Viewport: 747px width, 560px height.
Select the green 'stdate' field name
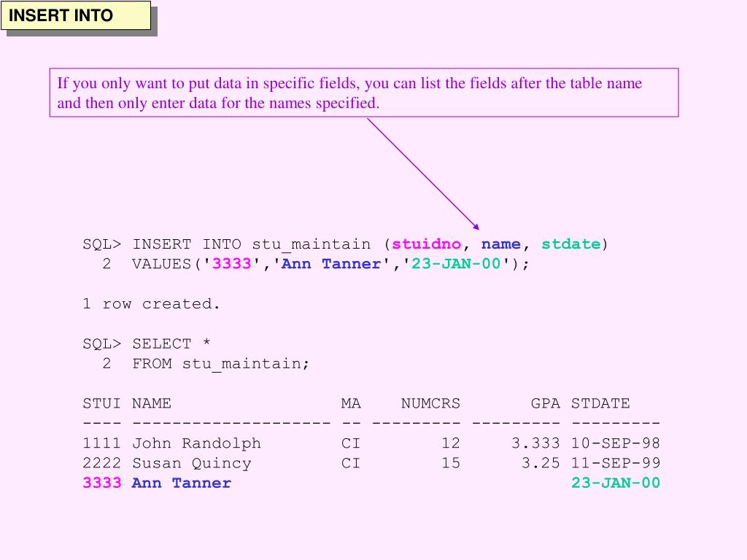[570, 244]
